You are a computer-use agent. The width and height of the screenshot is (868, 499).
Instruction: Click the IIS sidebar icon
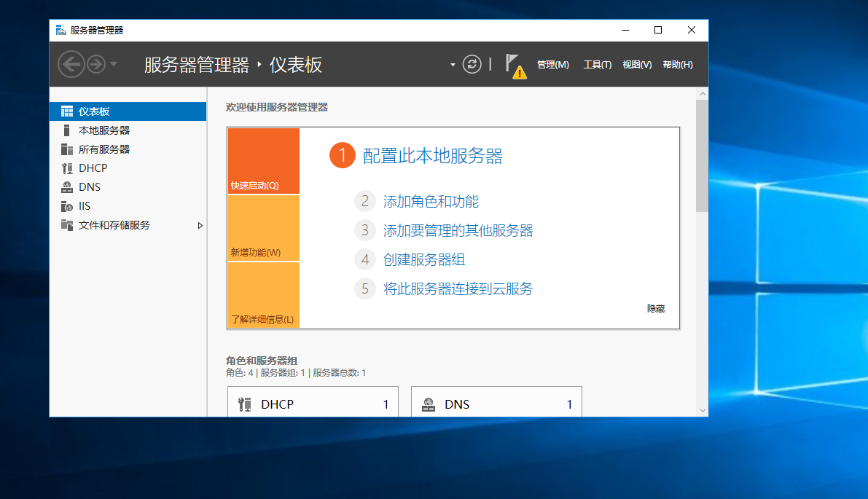[67, 206]
